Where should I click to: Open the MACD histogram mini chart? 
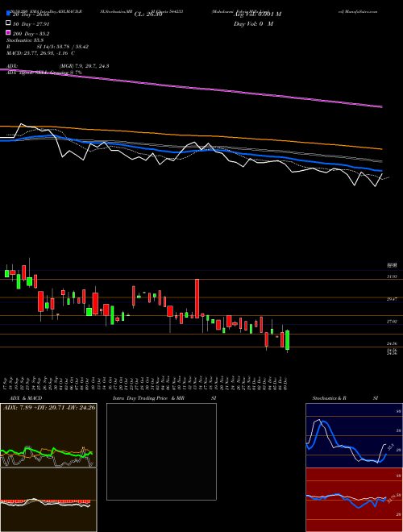pyautogui.click(x=48, y=500)
